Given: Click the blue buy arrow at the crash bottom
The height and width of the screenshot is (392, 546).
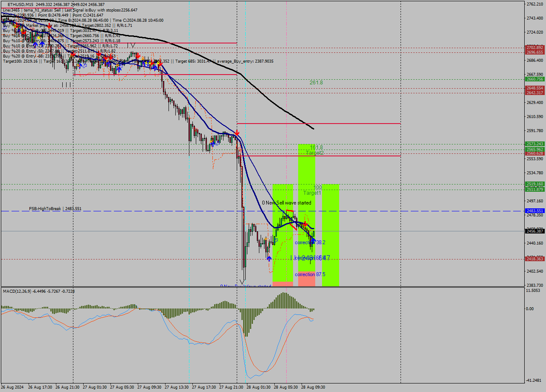Looking at the screenshot, I should click(x=269, y=258).
